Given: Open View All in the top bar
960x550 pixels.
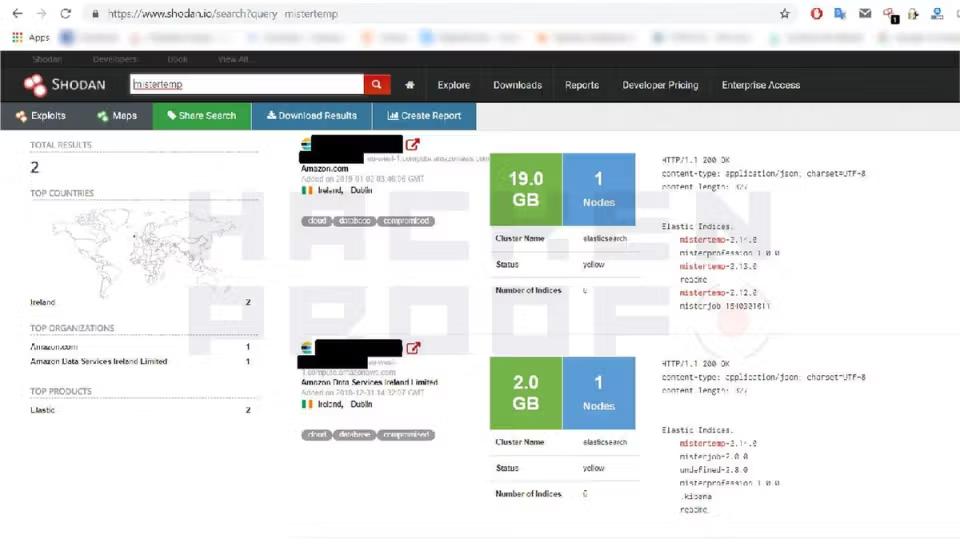Looking at the screenshot, I should [234, 59].
